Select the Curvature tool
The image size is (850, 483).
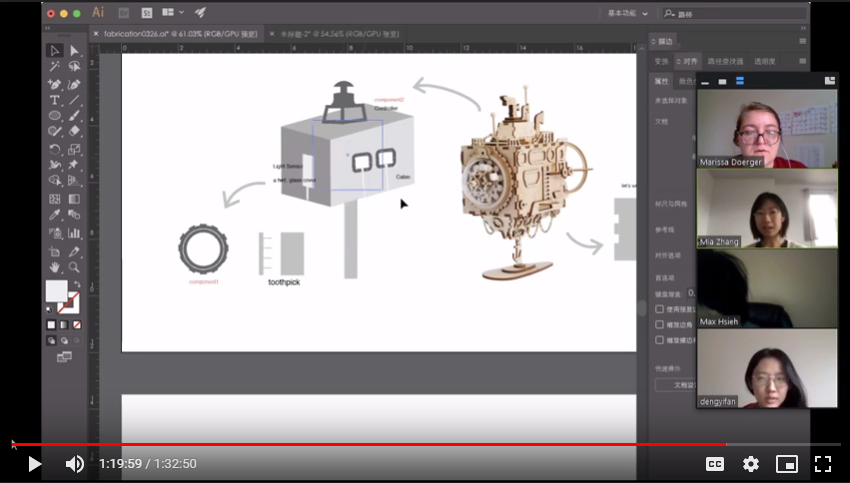pyautogui.click(x=74, y=84)
